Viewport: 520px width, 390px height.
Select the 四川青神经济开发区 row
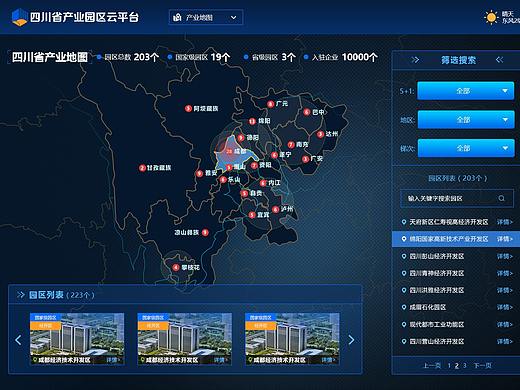coord(457,273)
